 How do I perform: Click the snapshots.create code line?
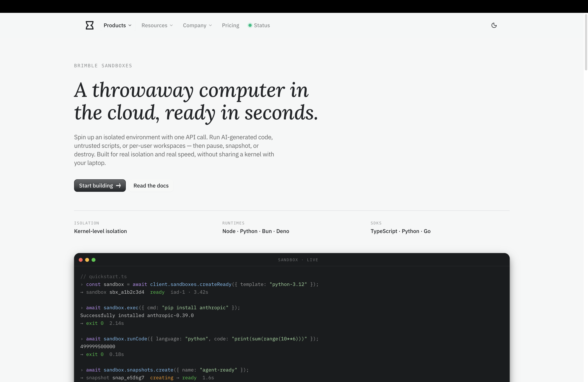164,370
